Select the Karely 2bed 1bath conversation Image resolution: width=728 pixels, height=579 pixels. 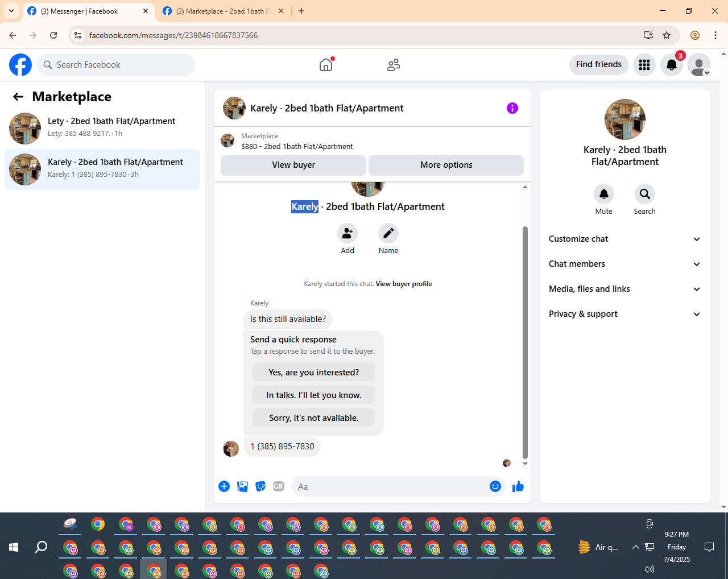tap(102, 169)
